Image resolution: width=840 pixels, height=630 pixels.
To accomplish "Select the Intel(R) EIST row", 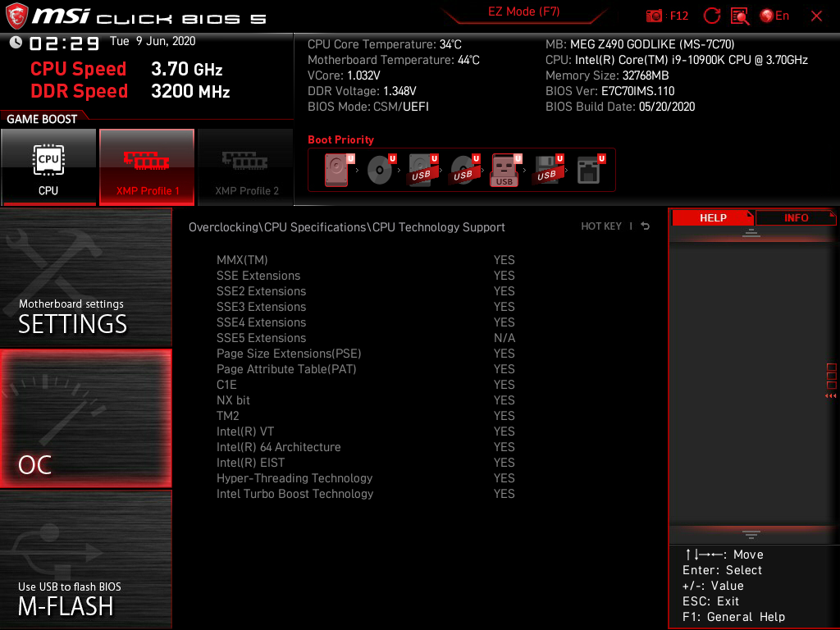I will point(365,462).
